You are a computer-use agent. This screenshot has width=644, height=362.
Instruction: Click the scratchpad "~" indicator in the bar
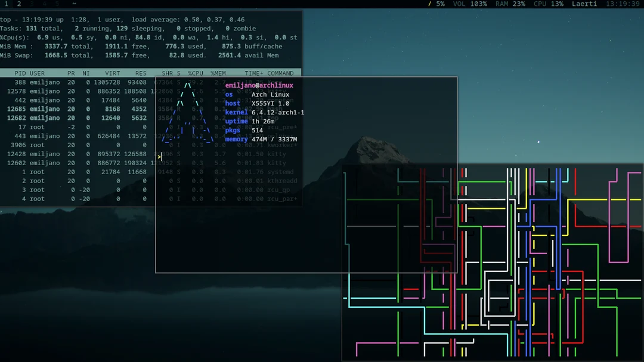tap(74, 4)
